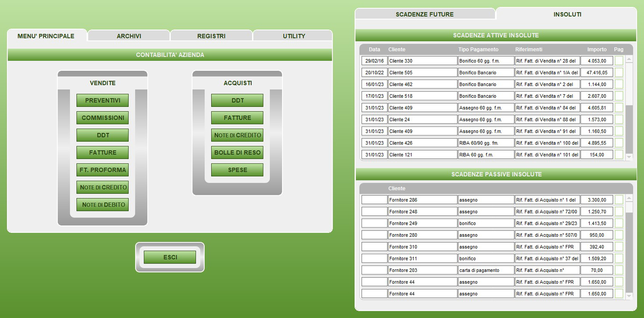This screenshot has height=318, width=644.
Task: Switch to the Scadenze Future tab
Action: (x=425, y=14)
